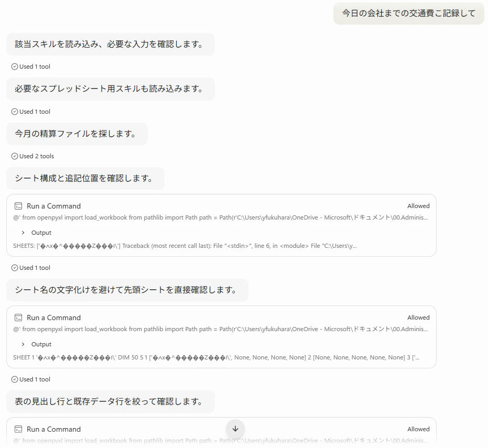Expand the Used 2 tools summary
The width and height of the screenshot is (488, 448).
[x=32, y=156]
